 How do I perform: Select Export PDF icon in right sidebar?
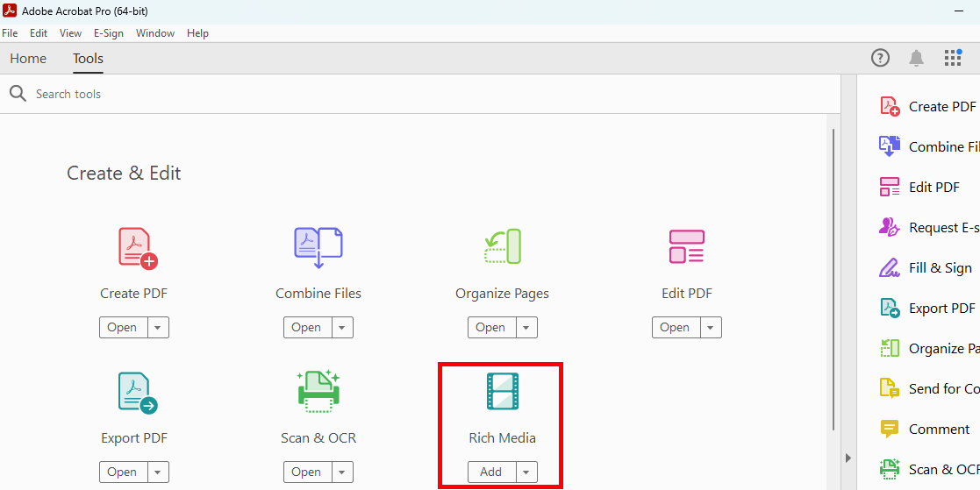(890, 309)
